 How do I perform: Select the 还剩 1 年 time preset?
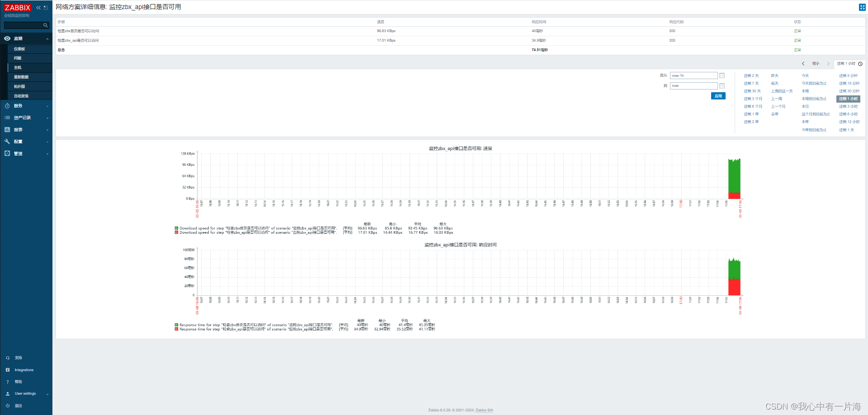click(751, 114)
